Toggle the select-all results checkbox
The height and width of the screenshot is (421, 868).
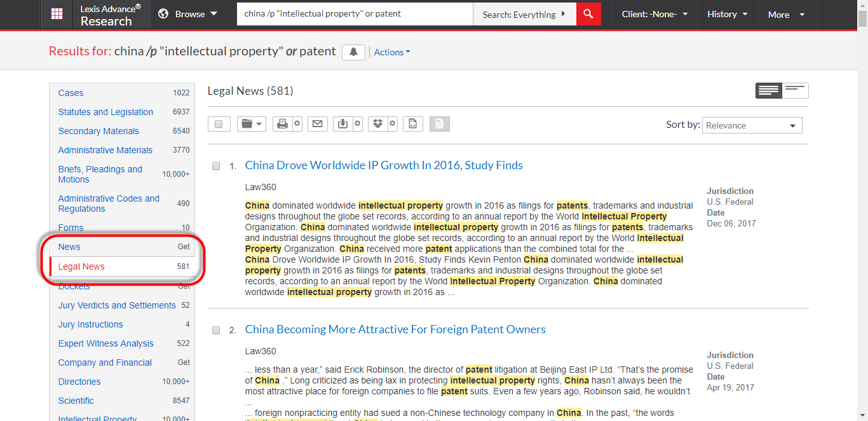[219, 124]
